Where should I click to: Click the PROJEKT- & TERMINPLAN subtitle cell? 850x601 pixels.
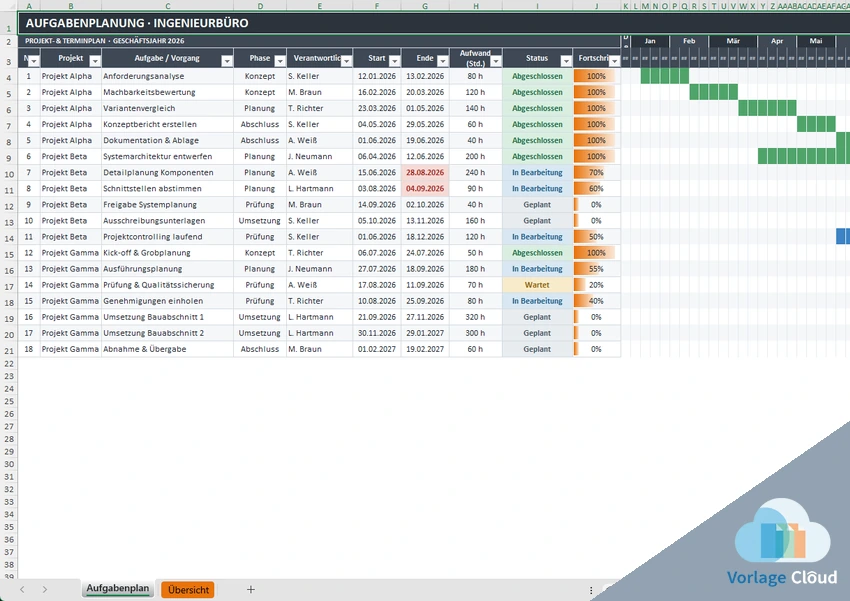(x=319, y=41)
